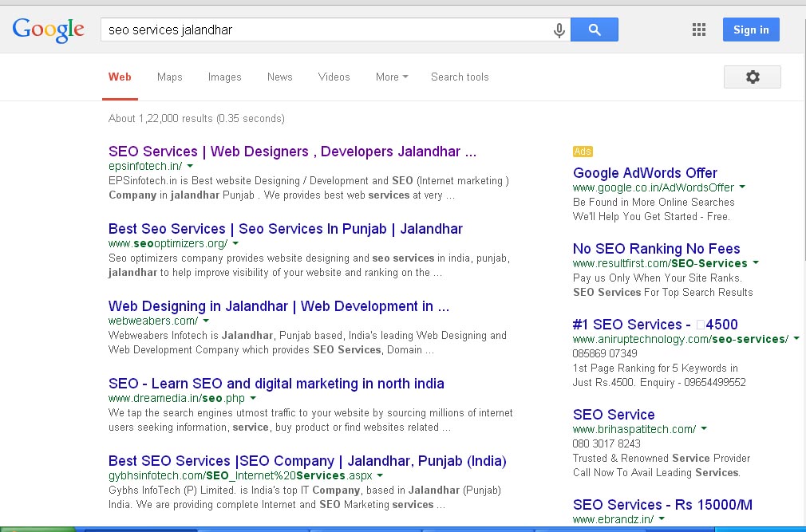Open the Google AdWords Offer ad

click(x=645, y=173)
